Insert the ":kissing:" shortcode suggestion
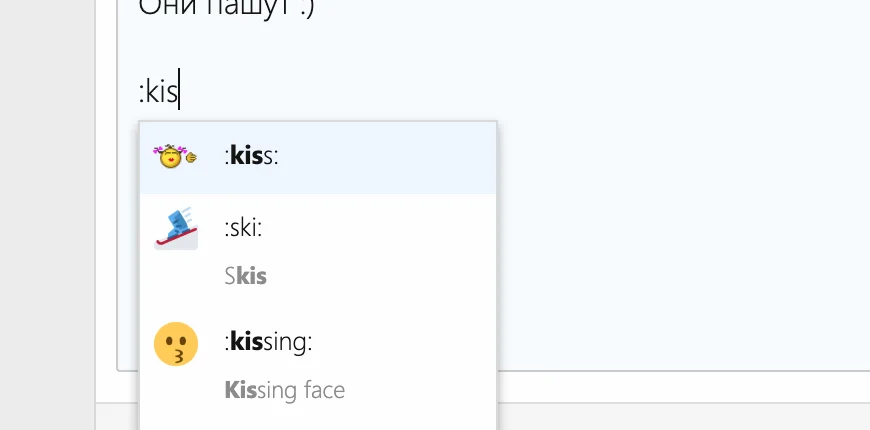 point(268,343)
